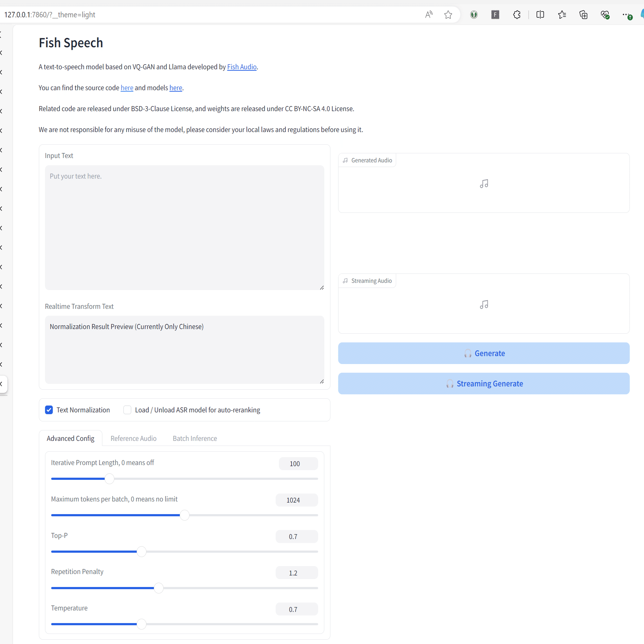
Task: Open the browser Extensions puzzle icon
Action: coord(517,14)
